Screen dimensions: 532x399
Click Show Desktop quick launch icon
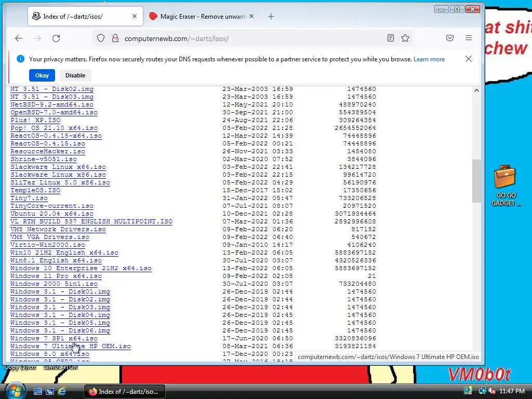37,391
